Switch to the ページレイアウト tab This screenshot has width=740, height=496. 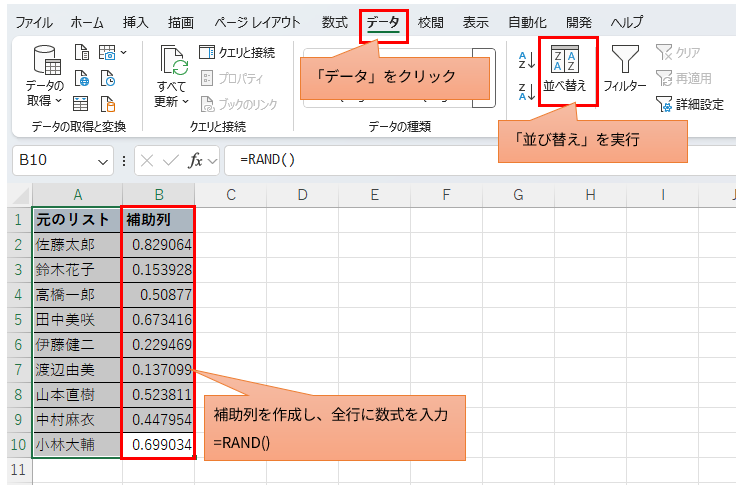tap(257, 22)
